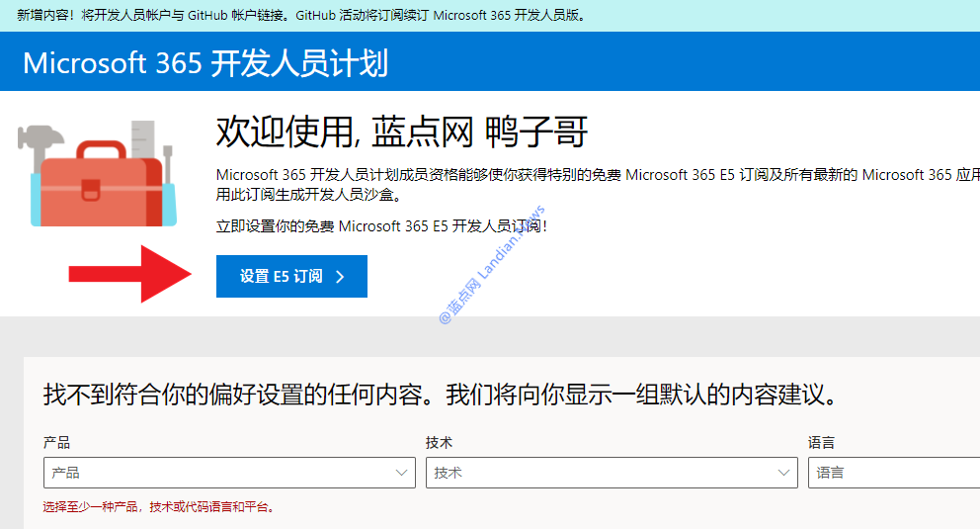
Task: Click the text 立即设置你的免费 Microsoft 365 E5 开发人员订阅
Action: (381, 225)
